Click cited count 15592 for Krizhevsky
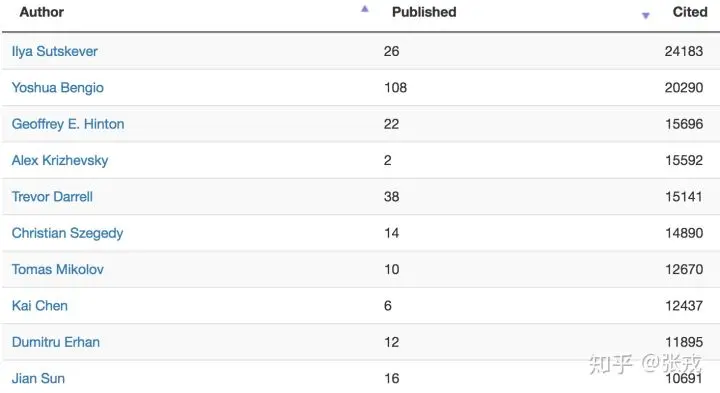Screen dimensions: 720x393 pos(684,160)
